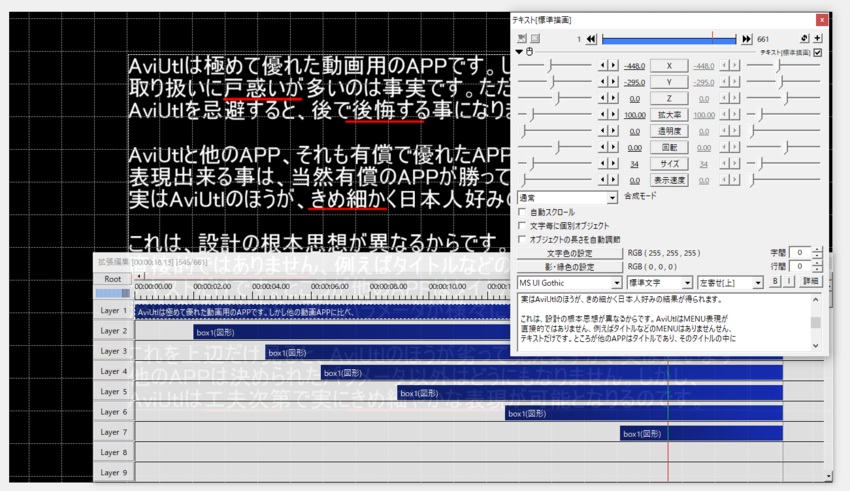Click the Layer 3 header
The width and height of the screenshot is (850, 491).
pyautogui.click(x=113, y=351)
